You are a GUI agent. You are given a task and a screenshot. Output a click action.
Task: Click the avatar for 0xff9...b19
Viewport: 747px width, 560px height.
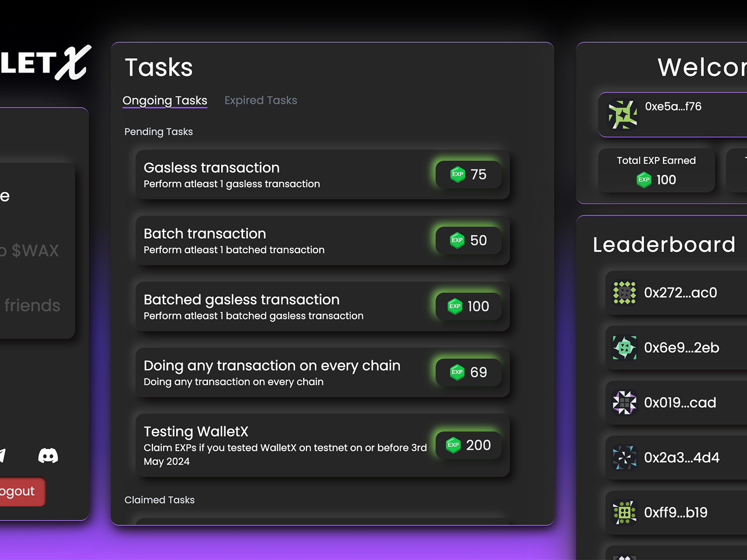point(625,512)
